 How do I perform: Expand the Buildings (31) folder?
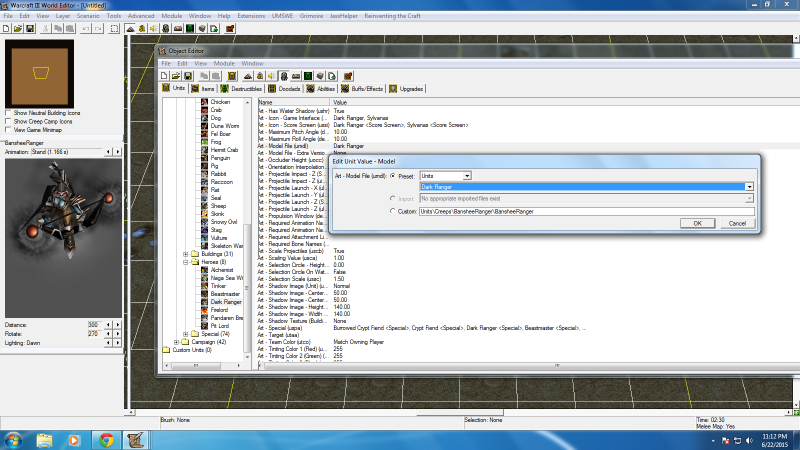(186, 254)
